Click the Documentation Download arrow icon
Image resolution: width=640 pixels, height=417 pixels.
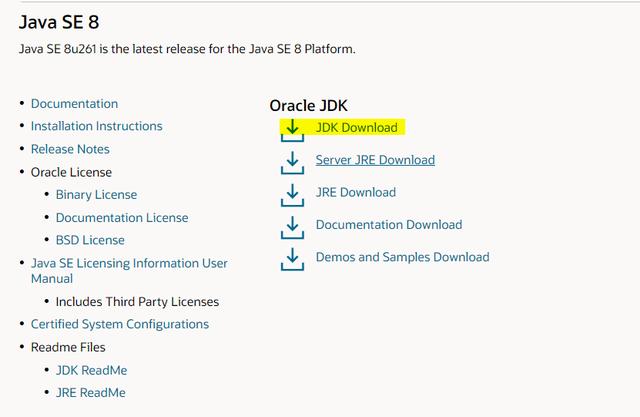292,227
